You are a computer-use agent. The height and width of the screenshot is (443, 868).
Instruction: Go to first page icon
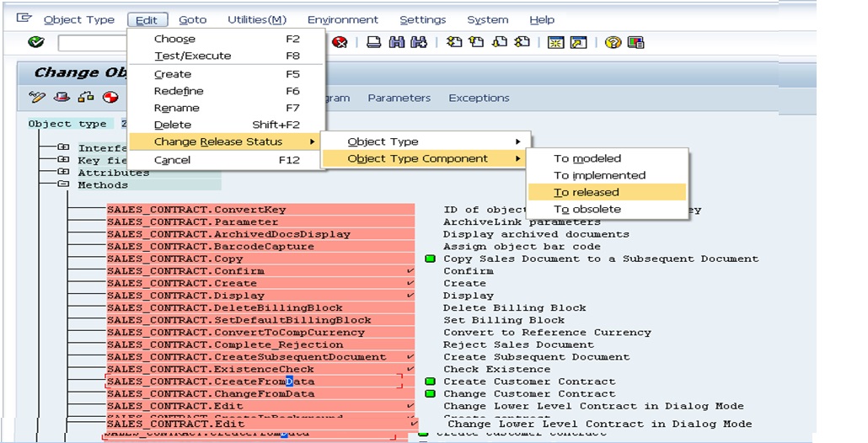454,42
